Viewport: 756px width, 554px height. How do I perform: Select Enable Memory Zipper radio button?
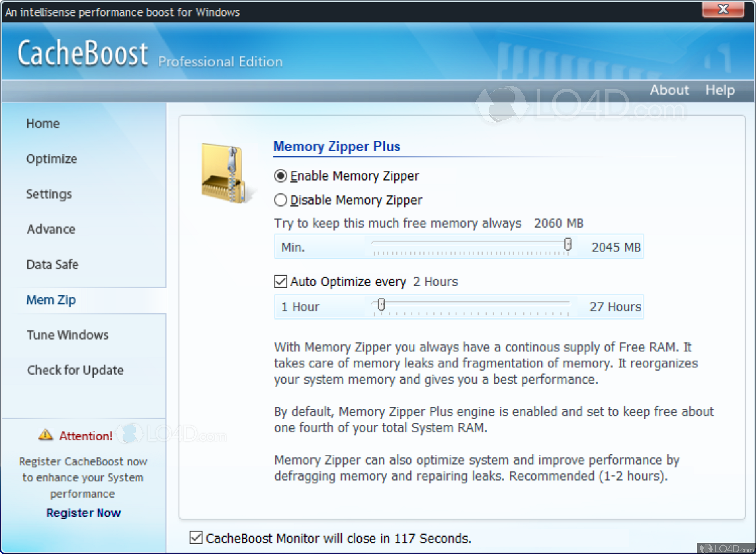click(x=281, y=176)
